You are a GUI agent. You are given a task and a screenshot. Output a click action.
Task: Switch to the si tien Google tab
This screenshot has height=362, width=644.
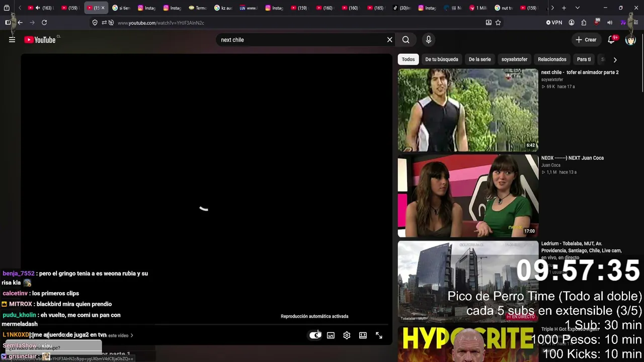pos(122,8)
